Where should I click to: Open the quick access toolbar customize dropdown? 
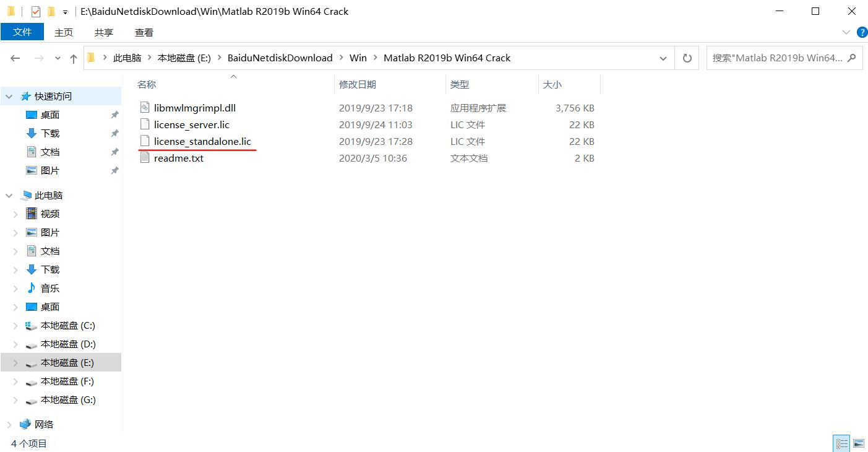pyautogui.click(x=65, y=12)
